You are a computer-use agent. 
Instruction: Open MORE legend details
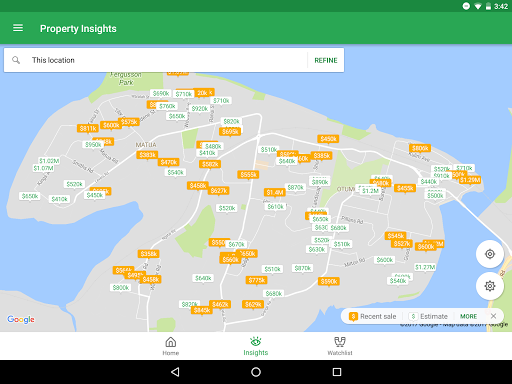click(x=468, y=316)
